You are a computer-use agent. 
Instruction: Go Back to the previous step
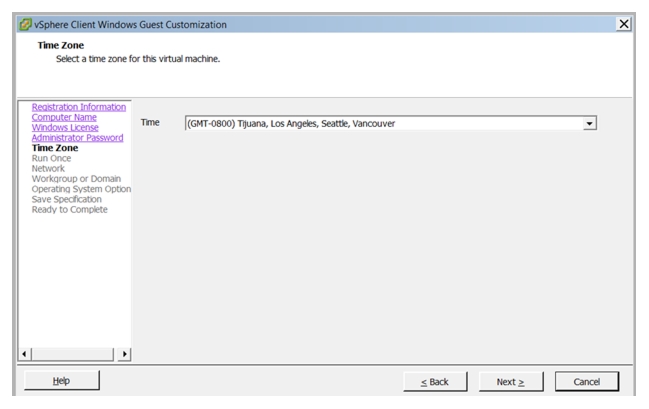click(x=435, y=382)
